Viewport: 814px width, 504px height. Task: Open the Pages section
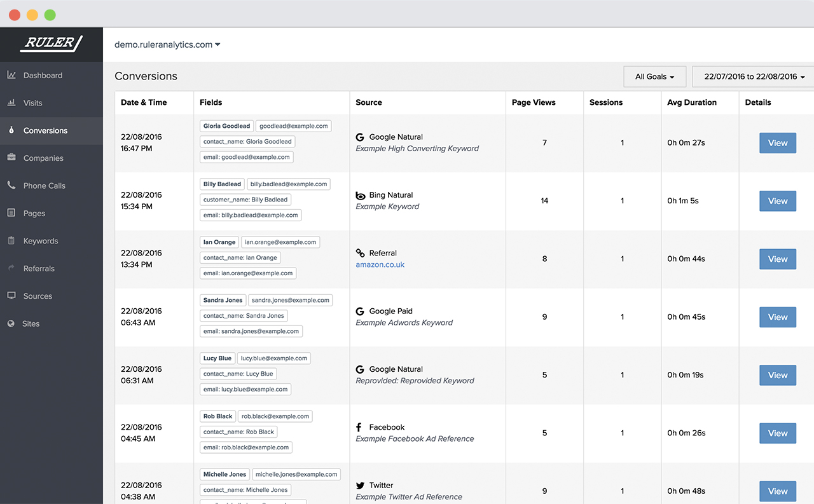point(52,214)
